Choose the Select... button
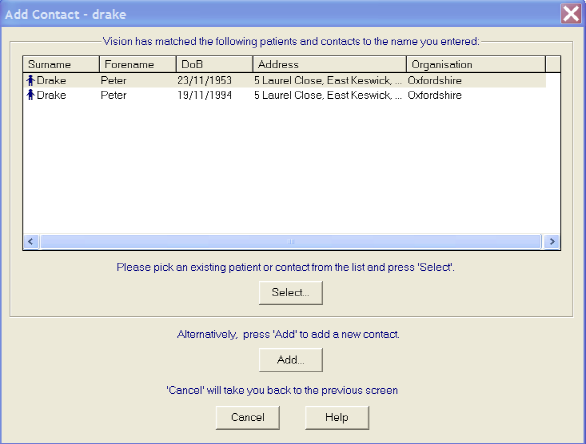Image resolution: width=586 pixels, height=444 pixels. 291,293
